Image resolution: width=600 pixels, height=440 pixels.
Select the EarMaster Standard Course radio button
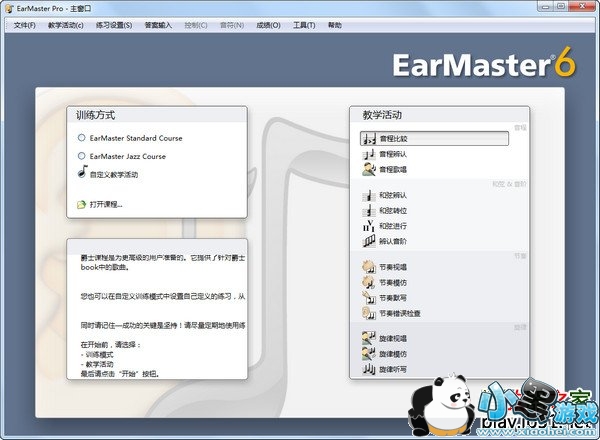(81, 138)
